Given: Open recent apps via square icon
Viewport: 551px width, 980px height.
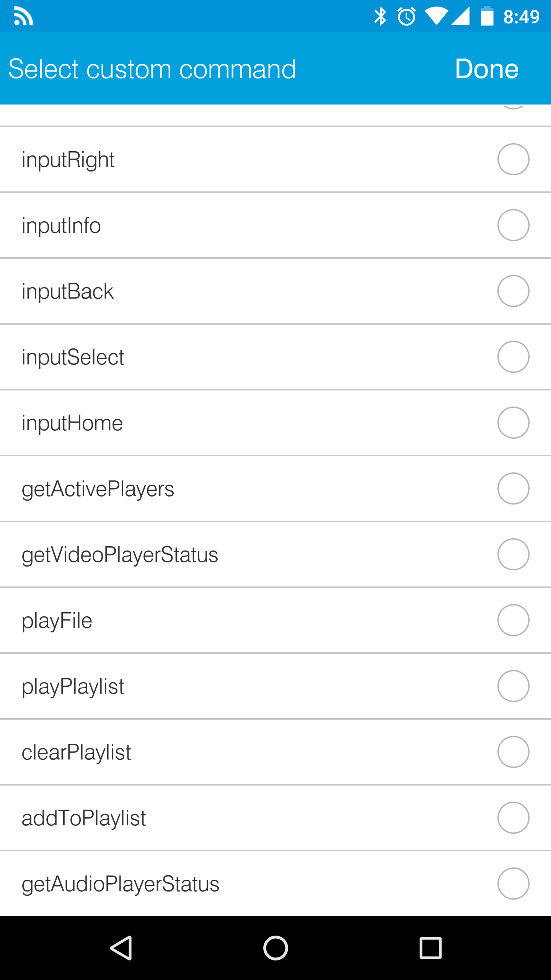Looking at the screenshot, I should pos(430,948).
